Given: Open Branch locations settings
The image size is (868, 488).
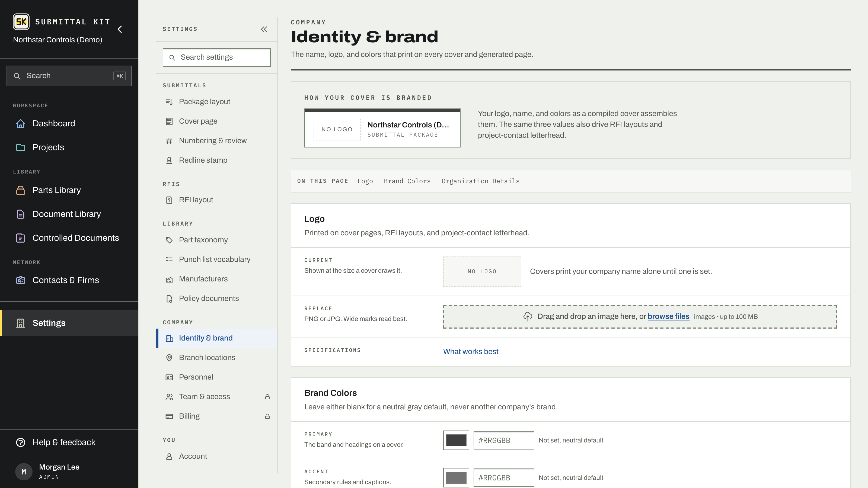Looking at the screenshot, I should [x=217, y=358].
